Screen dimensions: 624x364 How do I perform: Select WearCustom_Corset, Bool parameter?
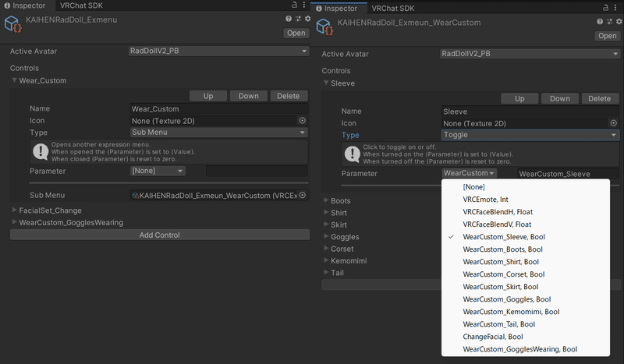point(525,274)
